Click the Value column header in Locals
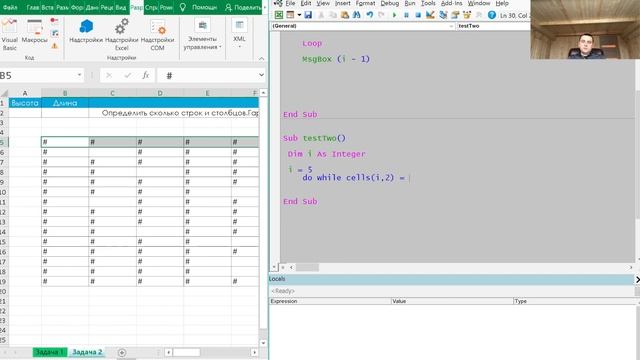 click(x=452, y=301)
